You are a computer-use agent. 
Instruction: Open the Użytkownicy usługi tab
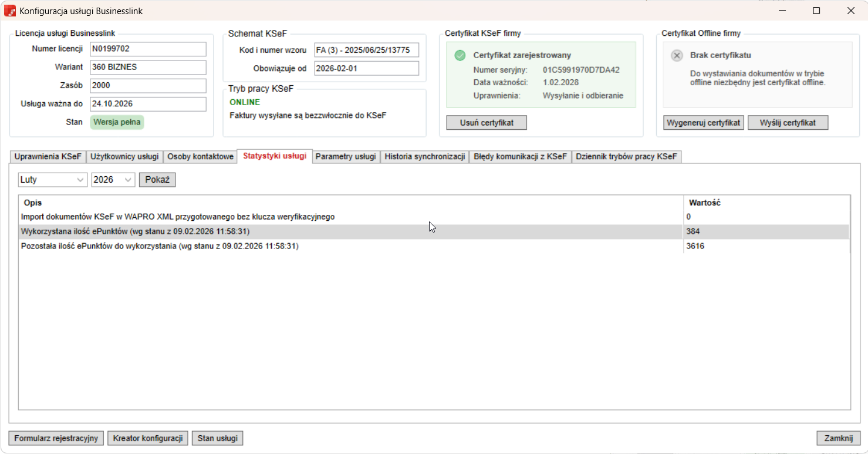[124, 157]
